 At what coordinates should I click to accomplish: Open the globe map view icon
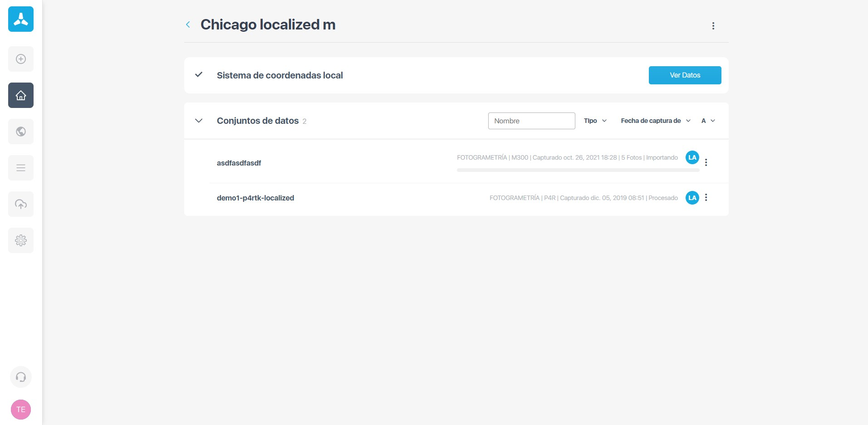click(21, 132)
